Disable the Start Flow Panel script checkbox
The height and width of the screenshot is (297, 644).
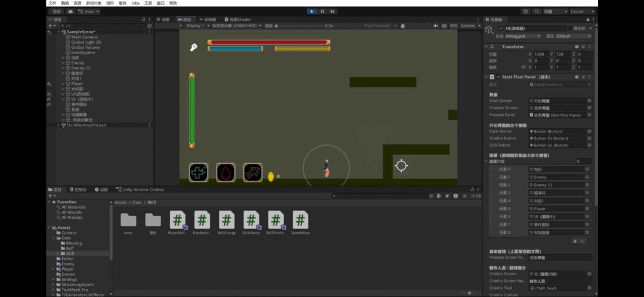pyautogui.click(x=498, y=77)
